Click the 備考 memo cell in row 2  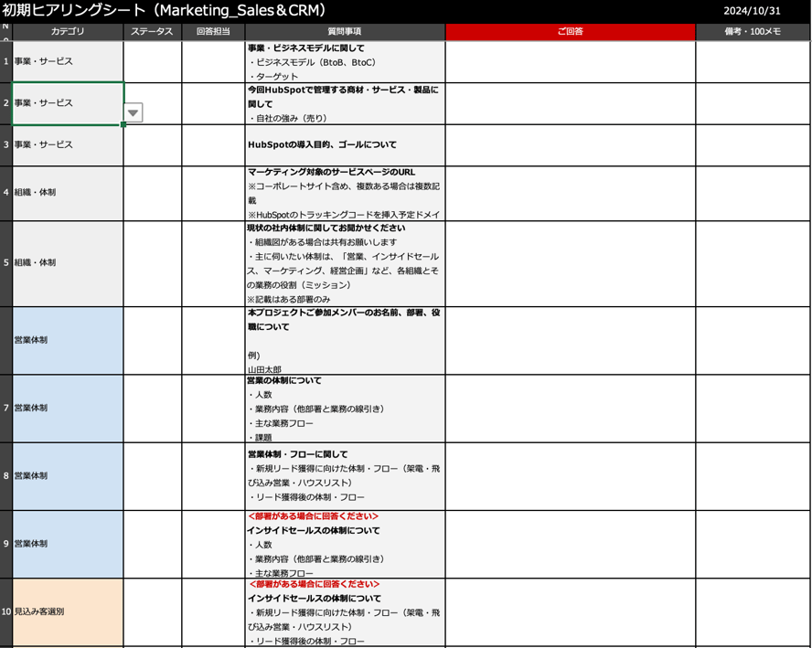click(753, 103)
